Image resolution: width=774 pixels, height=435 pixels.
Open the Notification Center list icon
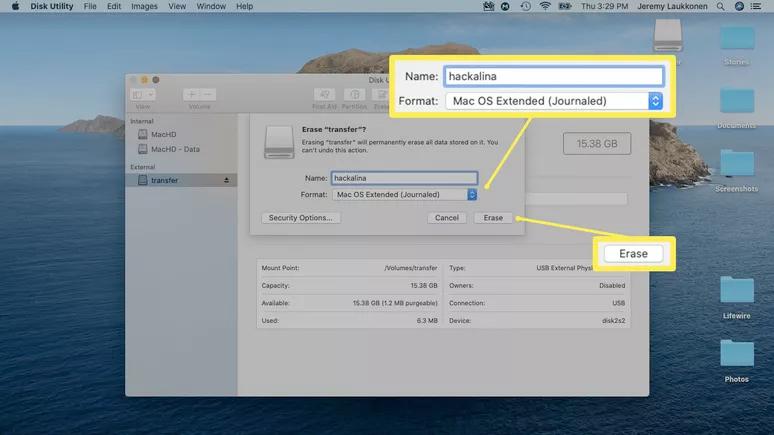pyautogui.click(x=756, y=6)
